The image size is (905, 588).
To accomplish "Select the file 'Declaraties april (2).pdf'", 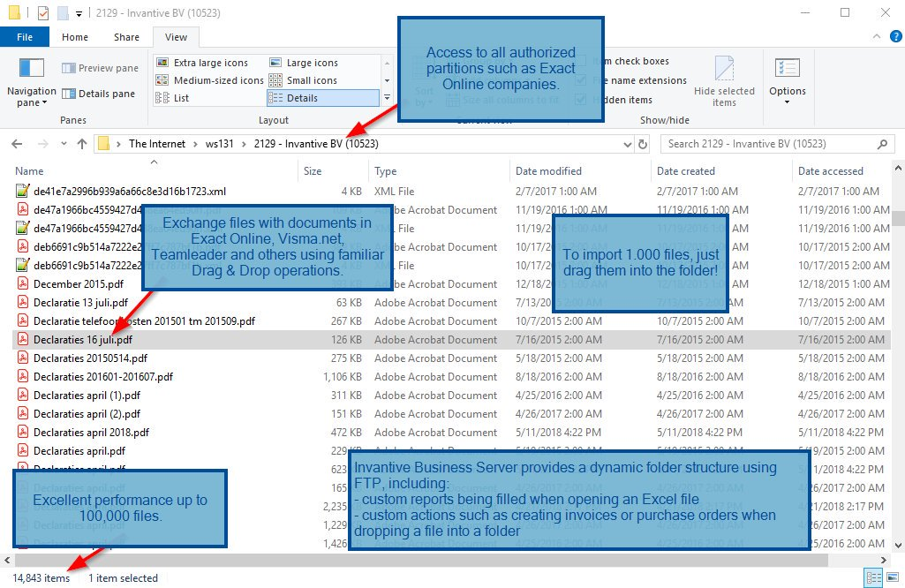I will point(87,414).
